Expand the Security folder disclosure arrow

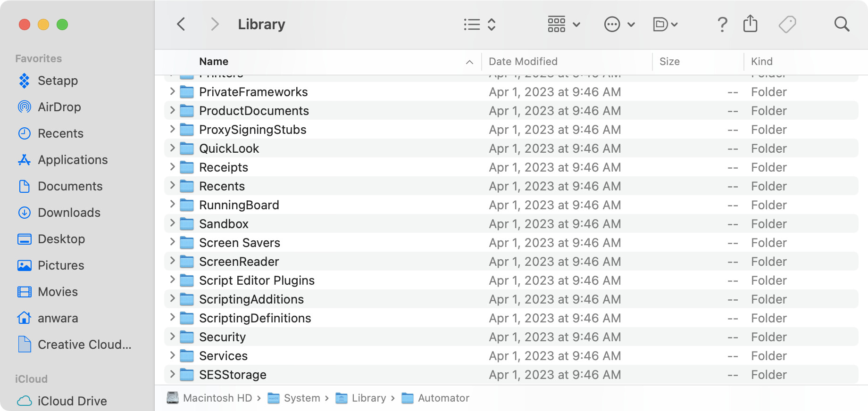[x=172, y=337]
